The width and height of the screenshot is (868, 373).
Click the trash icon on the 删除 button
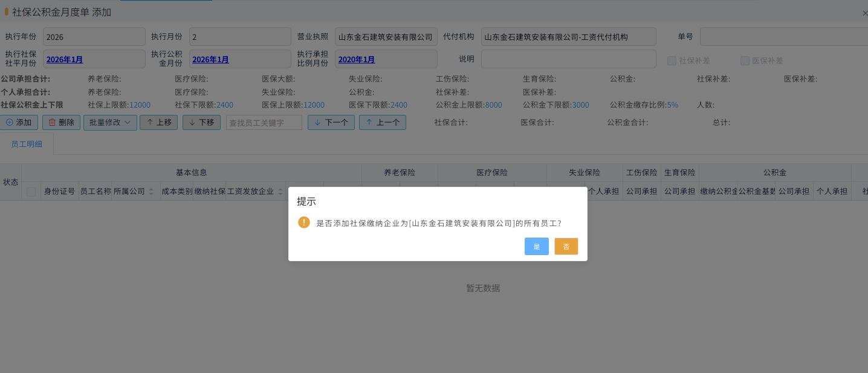(52, 122)
